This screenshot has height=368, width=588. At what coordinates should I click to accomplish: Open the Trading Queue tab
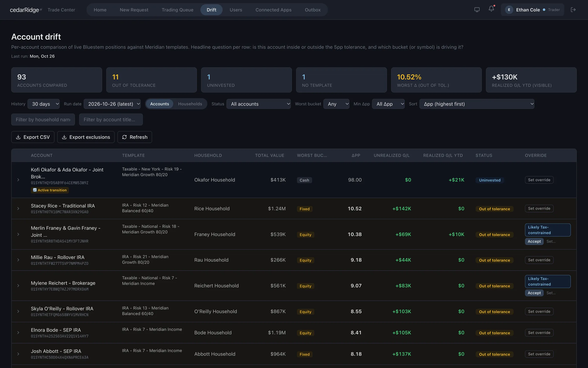click(x=177, y=10)
